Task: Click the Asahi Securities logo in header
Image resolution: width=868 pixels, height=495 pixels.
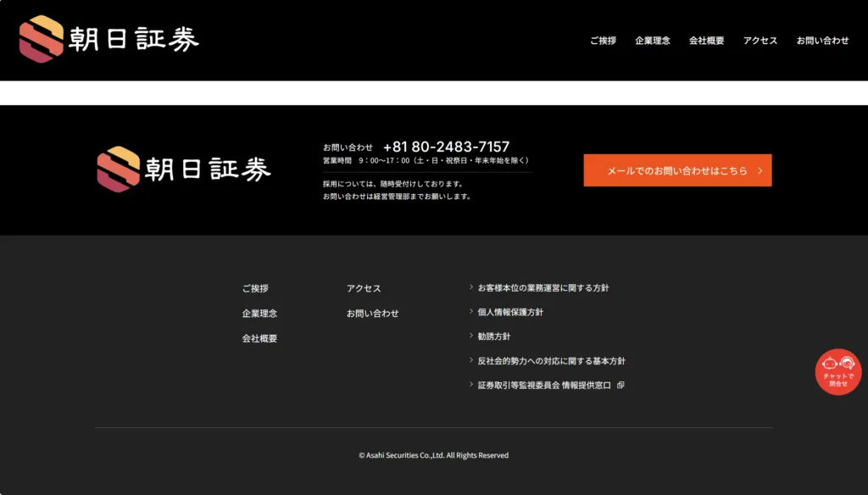Action: click(x=108, y=40)
